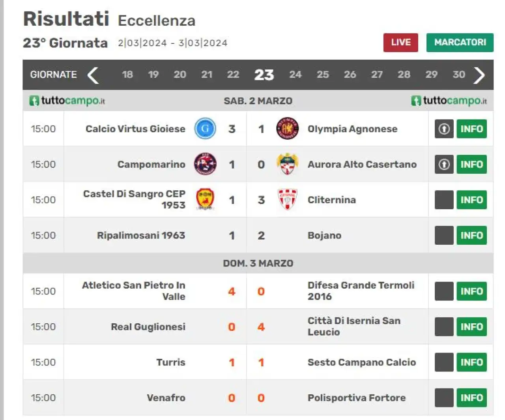The image size is (505, 420).
Task: Click the Cliternina team crest
Action: [x=287, y=199]
